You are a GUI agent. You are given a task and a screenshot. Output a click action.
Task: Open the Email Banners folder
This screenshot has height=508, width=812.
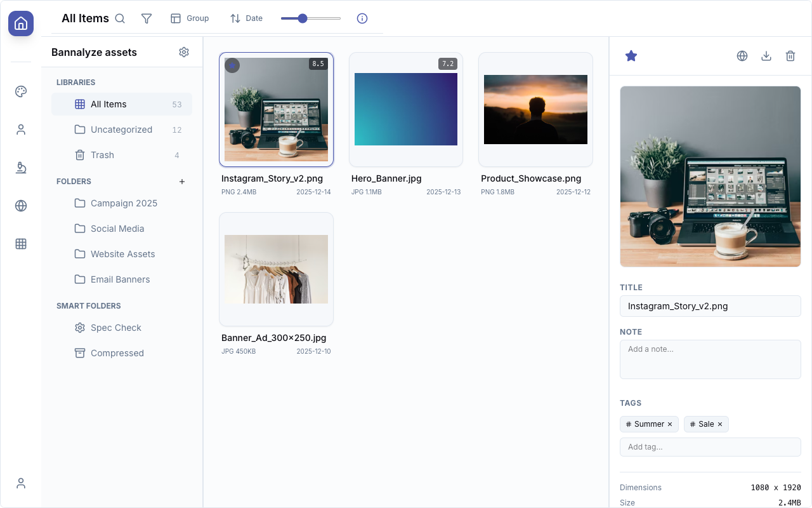122,279
